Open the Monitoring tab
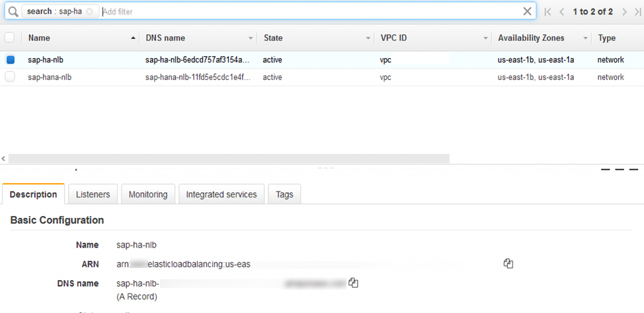This screenshot has height=313, width=644. click(x=148, y=195)
